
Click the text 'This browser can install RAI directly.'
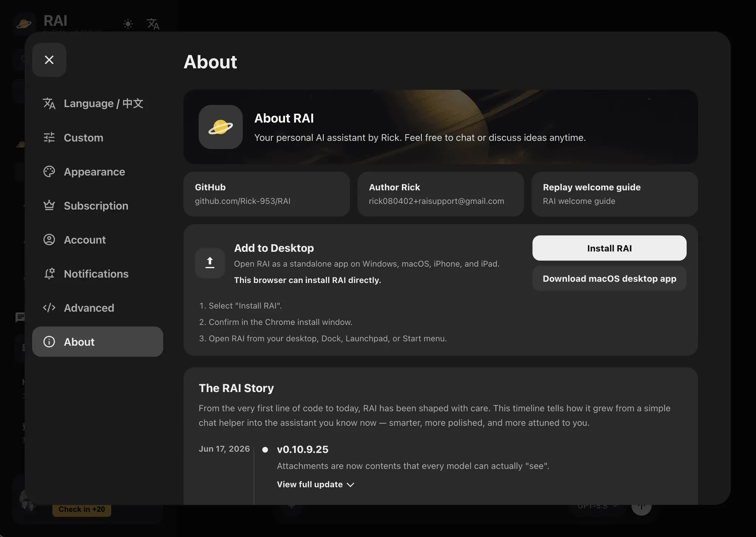click(307, 280)
